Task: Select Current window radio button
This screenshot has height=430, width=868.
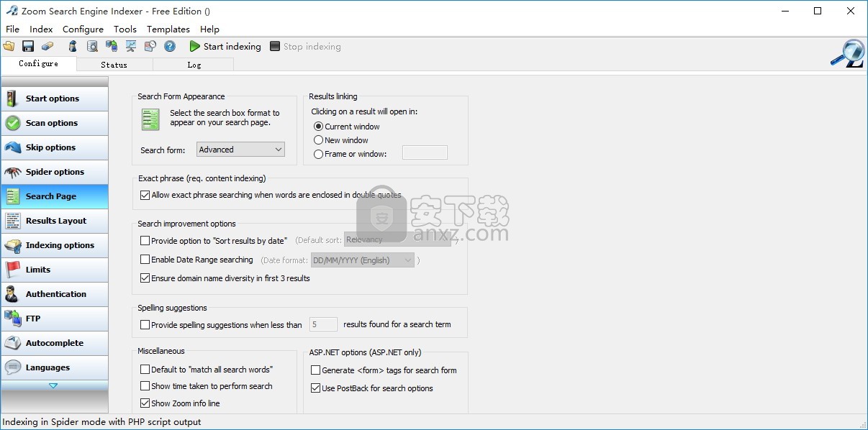Action: tap(319, 127)
